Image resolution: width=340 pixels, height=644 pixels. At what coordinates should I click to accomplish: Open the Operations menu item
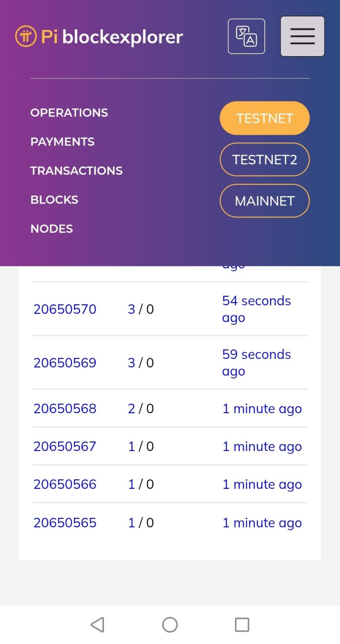[69, 113]
